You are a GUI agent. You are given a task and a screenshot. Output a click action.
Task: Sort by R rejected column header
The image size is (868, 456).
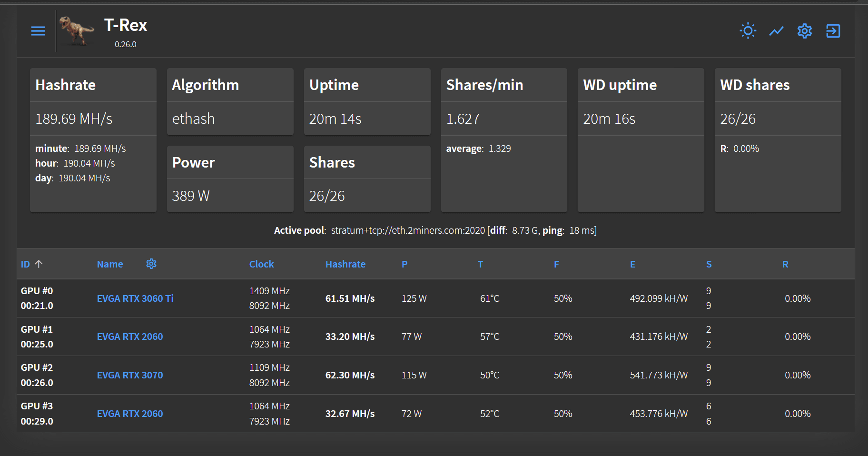pyautogui.click(x=785, y=264)
